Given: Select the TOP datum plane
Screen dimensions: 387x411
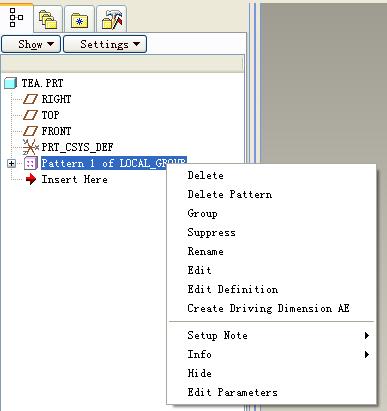Looking at the screenshot, I should [50, 115].
